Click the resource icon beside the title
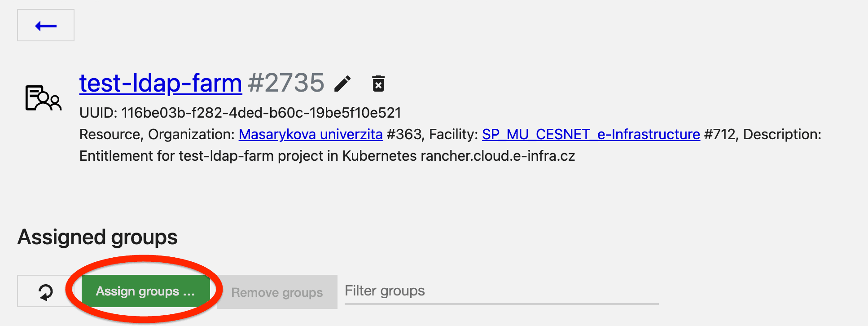The image size is (868, 326). tap(43, 97)
